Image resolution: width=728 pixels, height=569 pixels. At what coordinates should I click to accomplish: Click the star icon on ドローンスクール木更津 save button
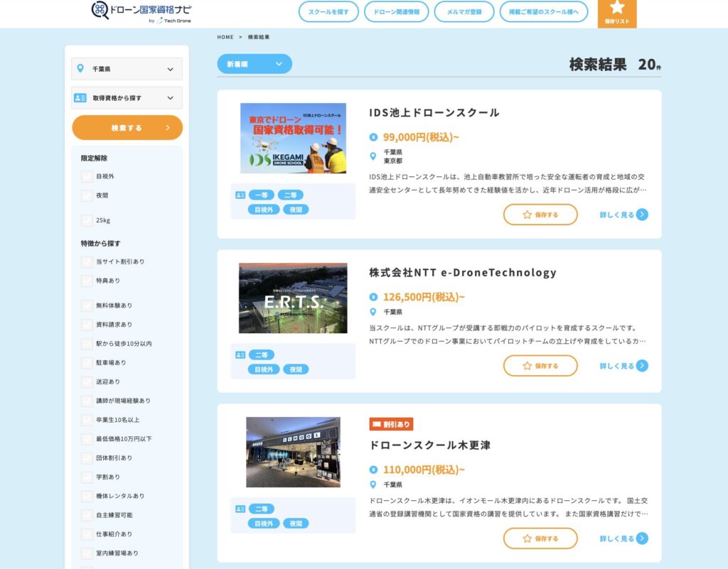click(527, 538)
